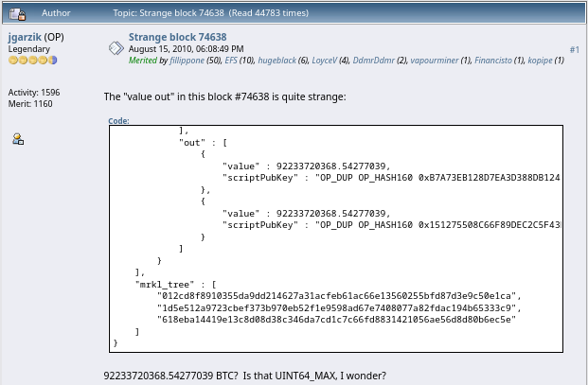
Task: Open hugeblack profile link
Action: 276,61
